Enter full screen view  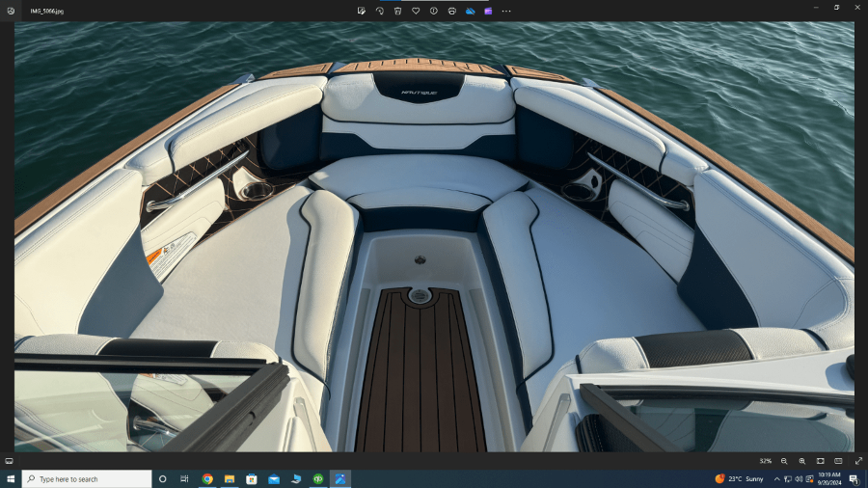(858, 461)
